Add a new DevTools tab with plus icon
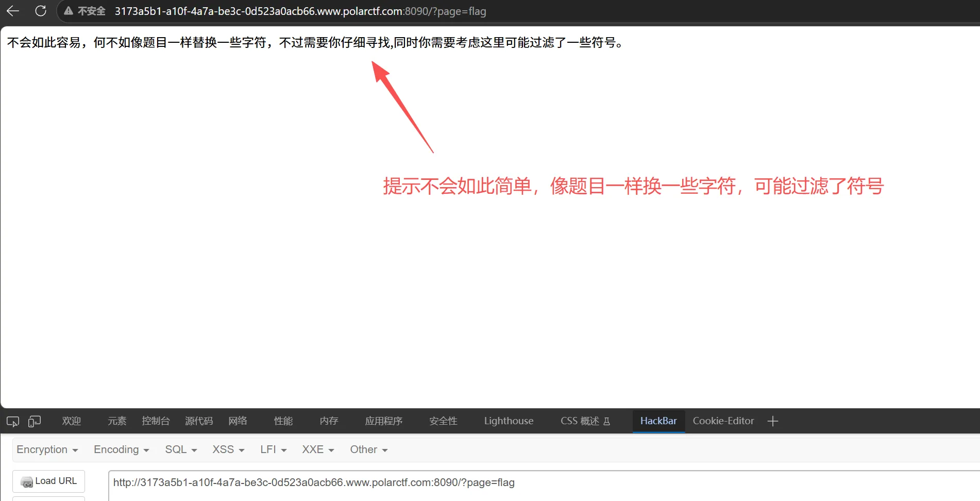Image resolution: width=980 pixels, height=501 pixels. click(772, 421)
